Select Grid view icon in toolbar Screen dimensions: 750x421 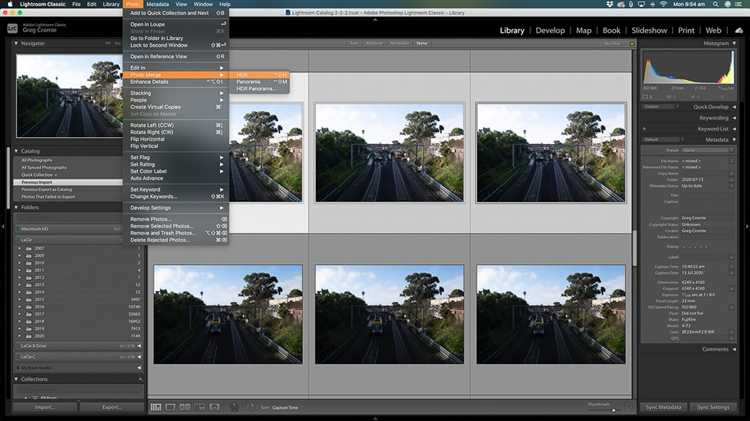click(x=156, y=407)
